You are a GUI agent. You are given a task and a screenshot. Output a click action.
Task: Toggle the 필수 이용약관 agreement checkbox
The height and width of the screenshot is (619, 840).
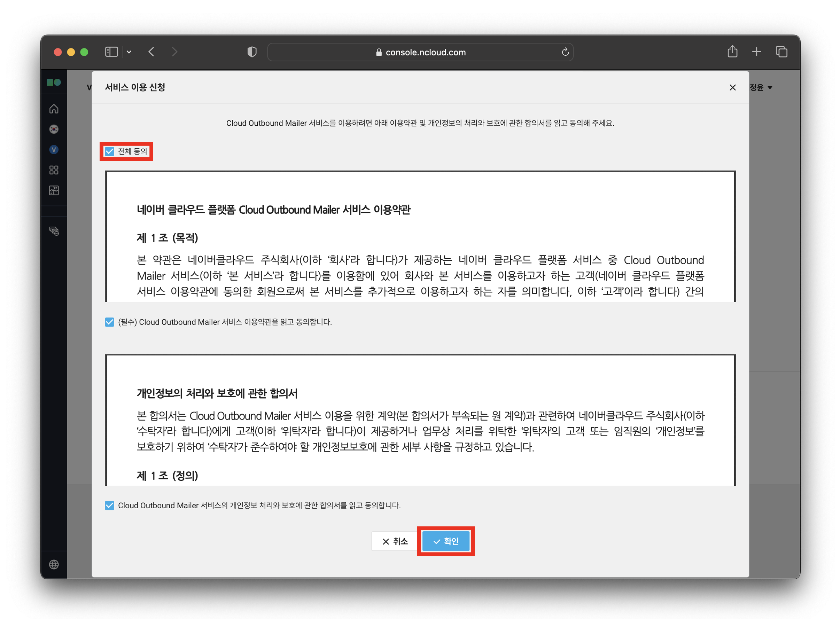(x=109, y=322)
